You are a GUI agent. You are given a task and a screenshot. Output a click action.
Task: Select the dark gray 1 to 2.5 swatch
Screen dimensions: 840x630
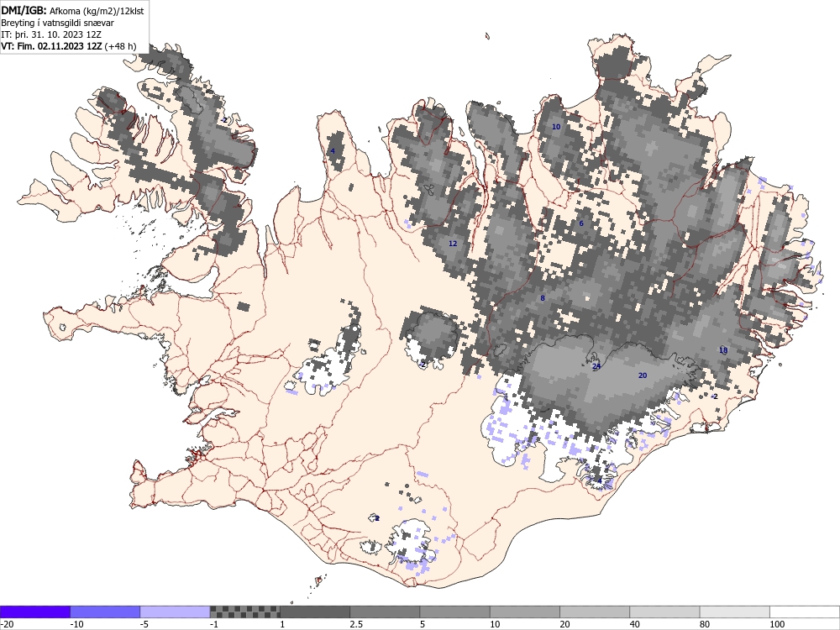[315, 612]
